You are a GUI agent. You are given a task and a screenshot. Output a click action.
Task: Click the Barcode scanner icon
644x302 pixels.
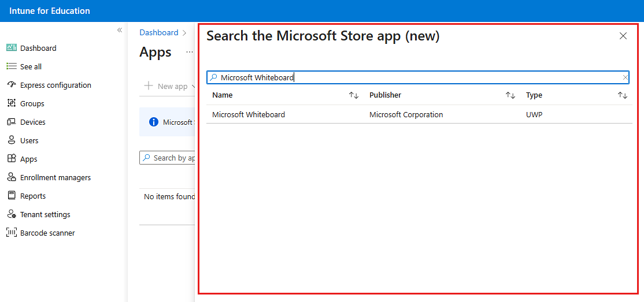point(12,233)
